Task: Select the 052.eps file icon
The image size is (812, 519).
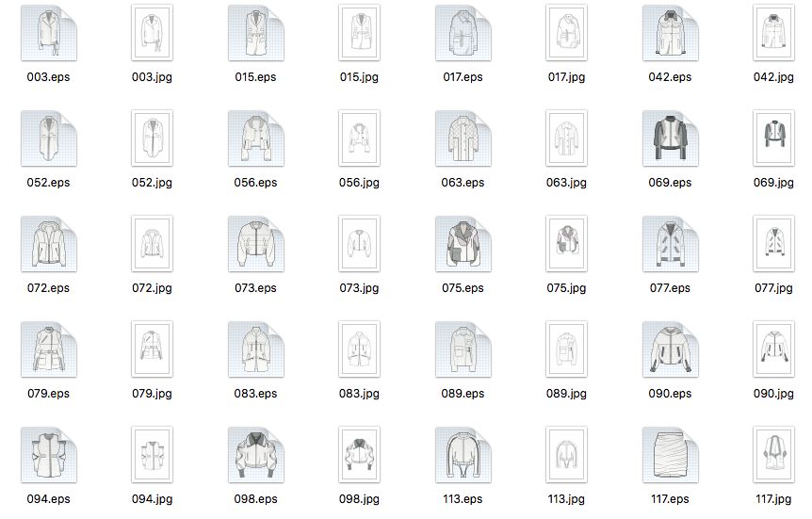Action: click(49, 138)
